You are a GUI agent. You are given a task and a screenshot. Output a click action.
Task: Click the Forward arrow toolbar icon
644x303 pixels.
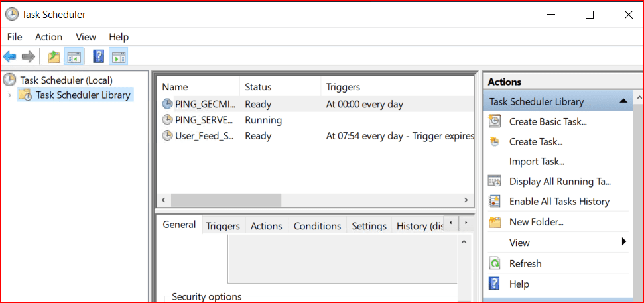pyautogui.click(x=29, y=57)
